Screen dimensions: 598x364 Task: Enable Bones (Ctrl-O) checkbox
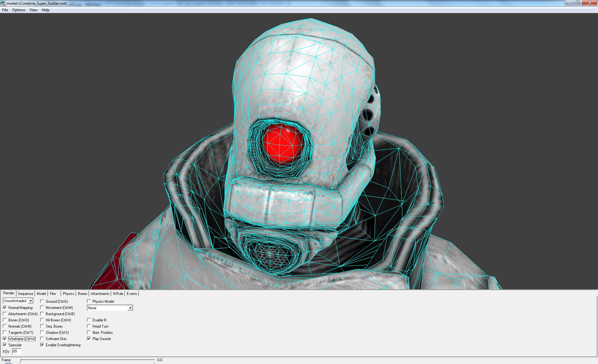tap(5, 320)
